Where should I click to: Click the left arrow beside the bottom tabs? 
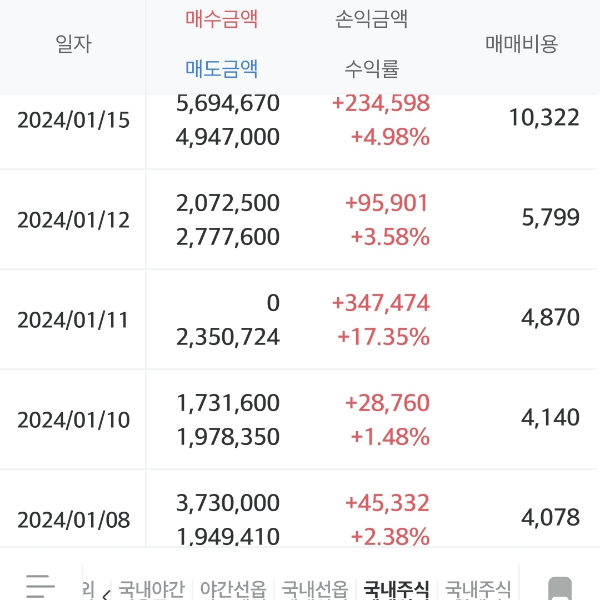[106, 592]
